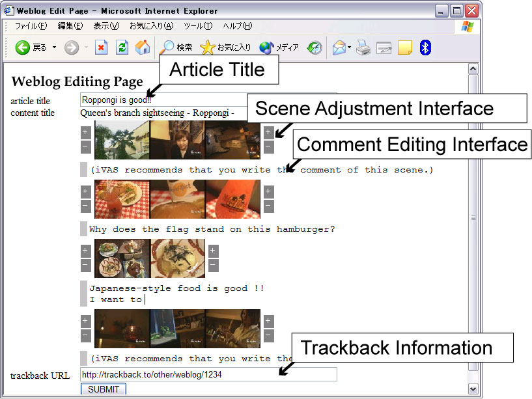Click right minus button of Japanese food scene row
This screenshot has height=399, width=532.
[214, 266]
